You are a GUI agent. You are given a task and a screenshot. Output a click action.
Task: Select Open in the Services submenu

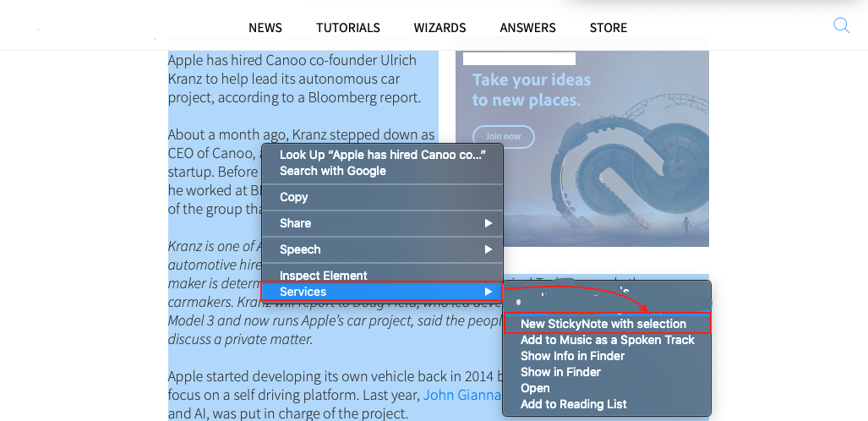[608, 388]
